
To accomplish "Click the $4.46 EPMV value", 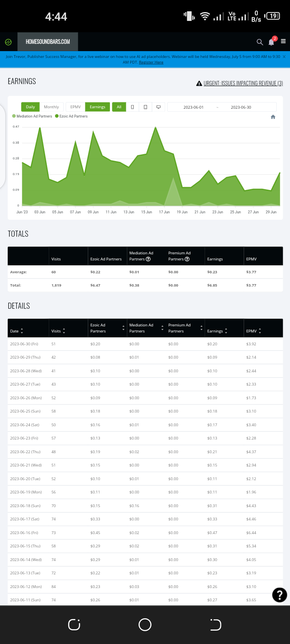I will pyautogui.click(x=251, y=519).
